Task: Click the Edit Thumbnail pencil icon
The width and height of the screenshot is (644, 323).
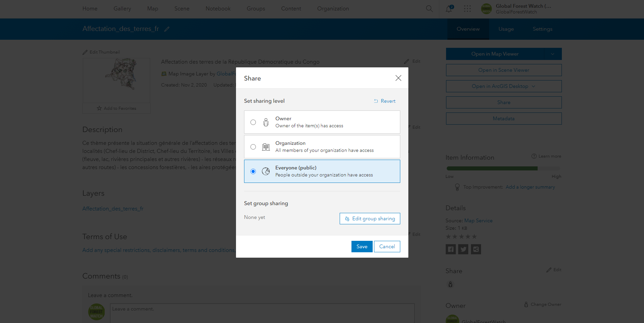Action: tap(85, 52)
